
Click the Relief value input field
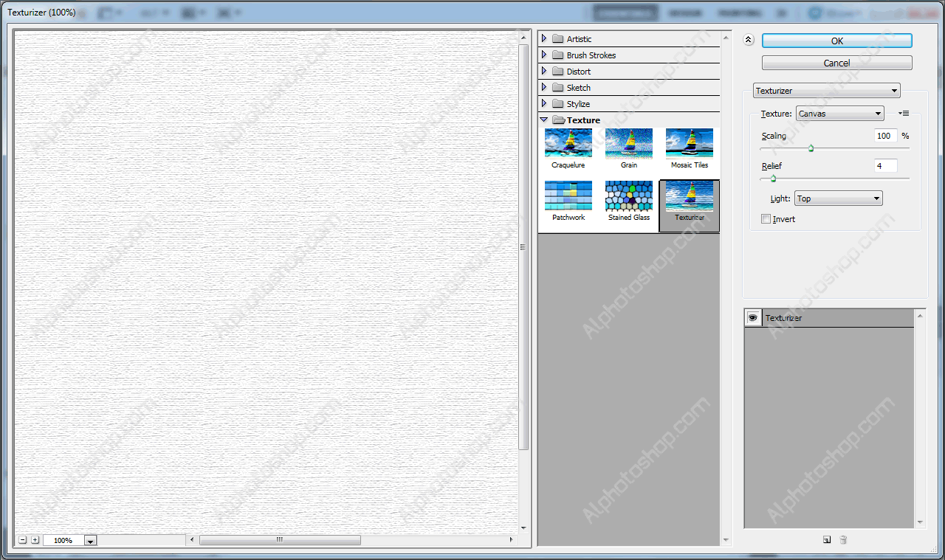click(886, 166)
